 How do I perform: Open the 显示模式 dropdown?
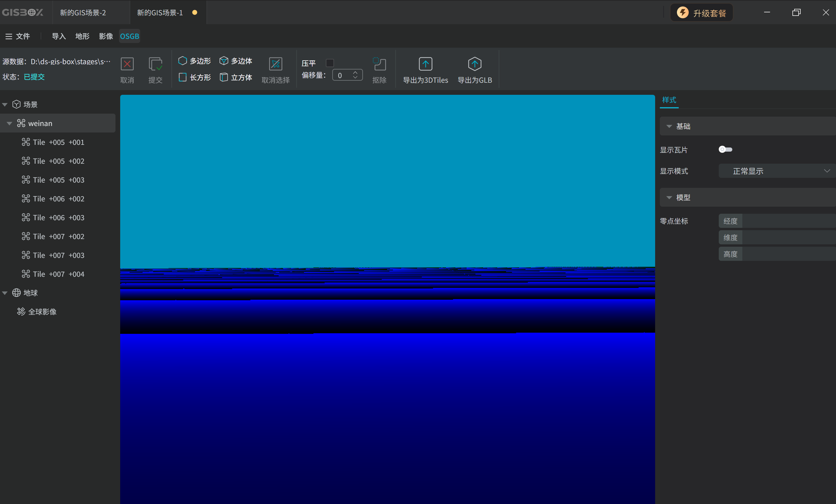point(777,171)
